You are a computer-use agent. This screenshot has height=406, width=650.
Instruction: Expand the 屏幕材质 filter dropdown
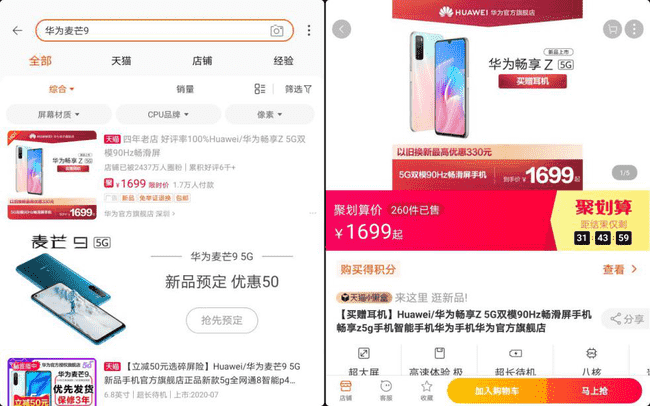pyautogui.click(x=59, y=114)
